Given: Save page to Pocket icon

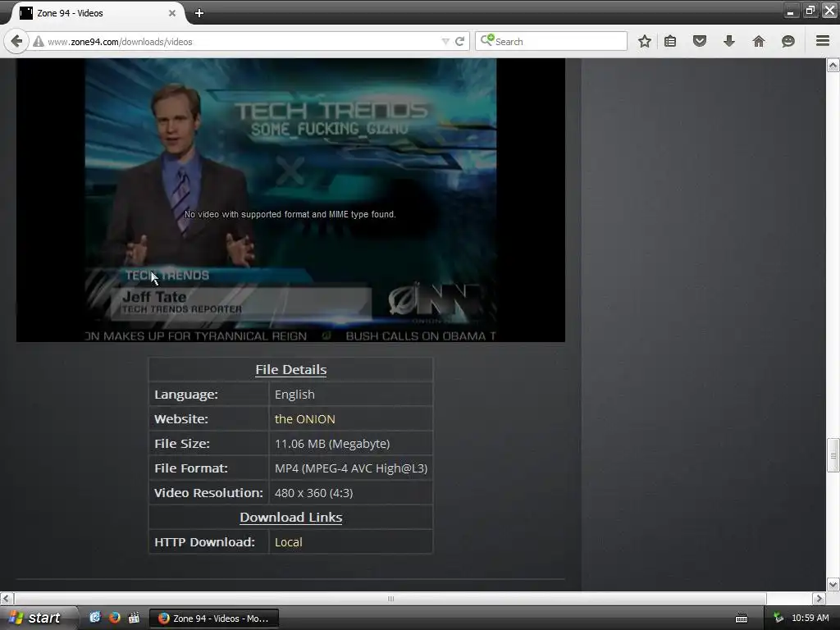Looking at the screenshot, I should pyautogui.click(x=700, y=41).
